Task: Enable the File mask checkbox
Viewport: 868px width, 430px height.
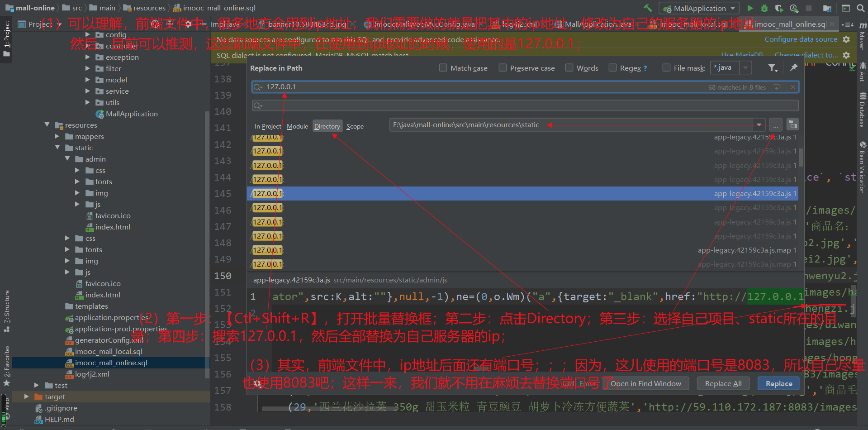Action: point(666,68)
